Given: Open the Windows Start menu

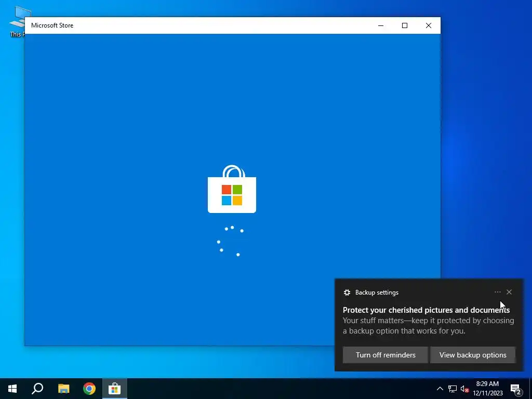Looking at the screenshot, I should click(x=12, y=389).
